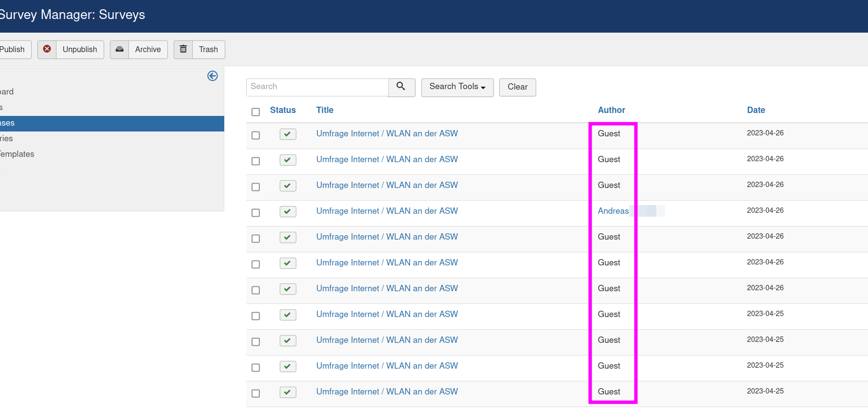The image size is (868, 412).
Task: Click the red Unpublish X icon
Action: tap(47, 49)
